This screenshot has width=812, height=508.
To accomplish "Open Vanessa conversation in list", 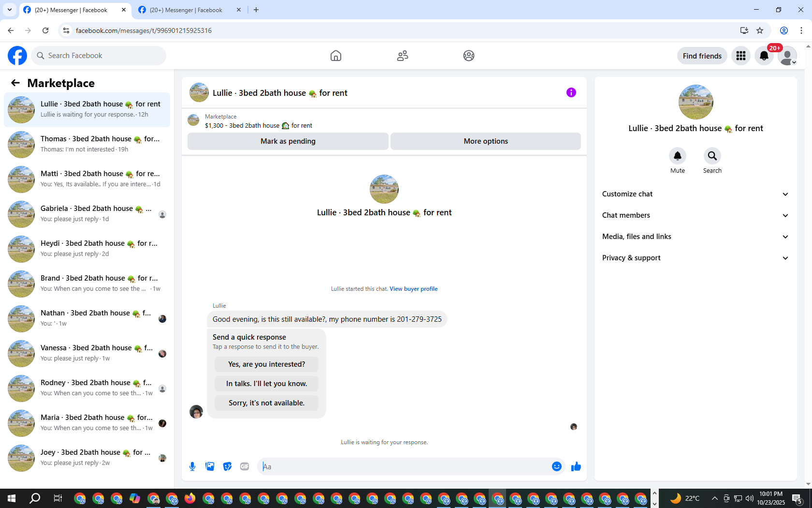I will point(87,354).
